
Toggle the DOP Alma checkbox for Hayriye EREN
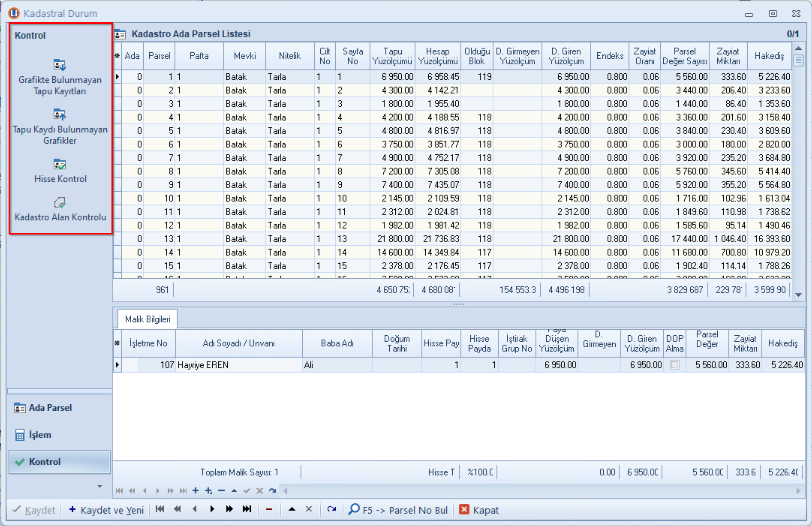coord(674,365)
